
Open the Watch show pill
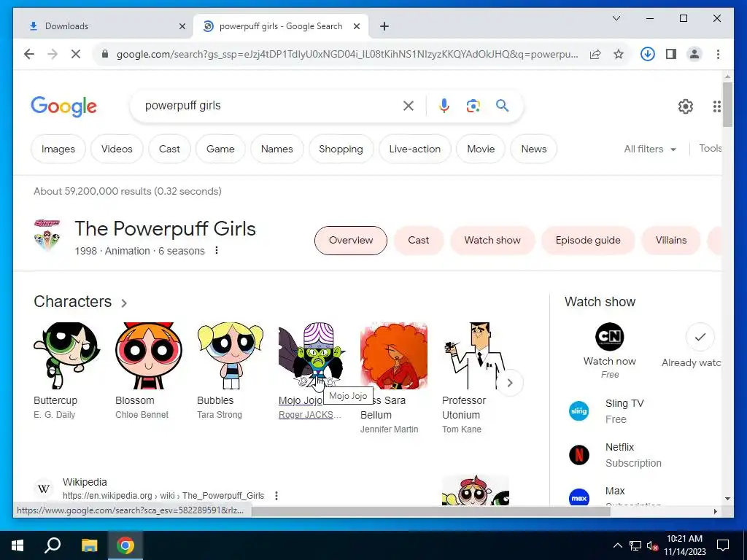tap(492, 241)
